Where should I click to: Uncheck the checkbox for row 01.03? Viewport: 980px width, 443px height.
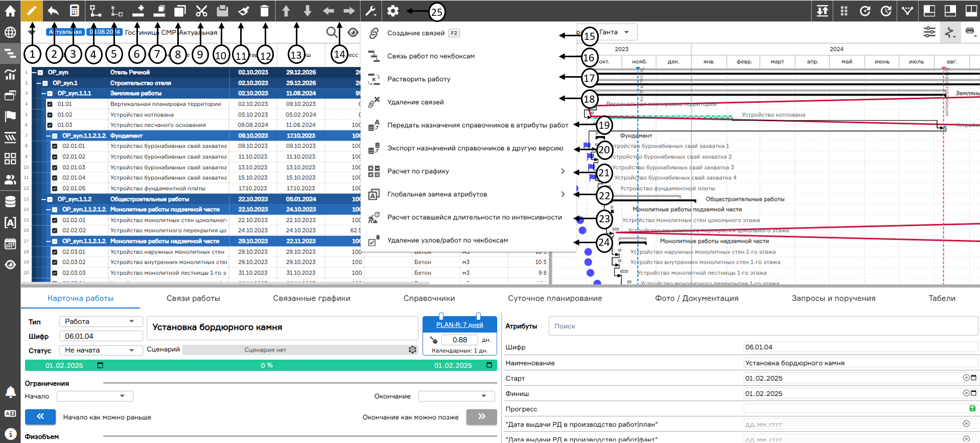click(50, 125)
